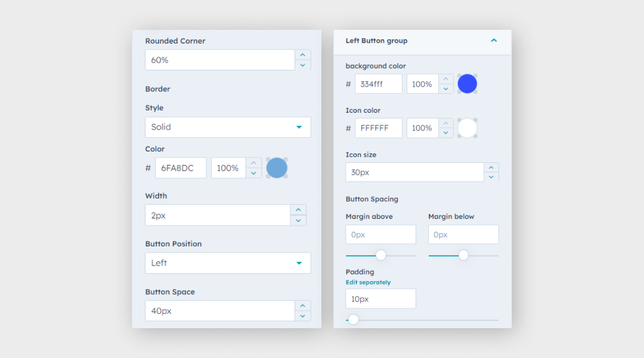This screenshot has width=644, height=358.
Task: Click the white Icon color swatch
Action: coord(467,128)
